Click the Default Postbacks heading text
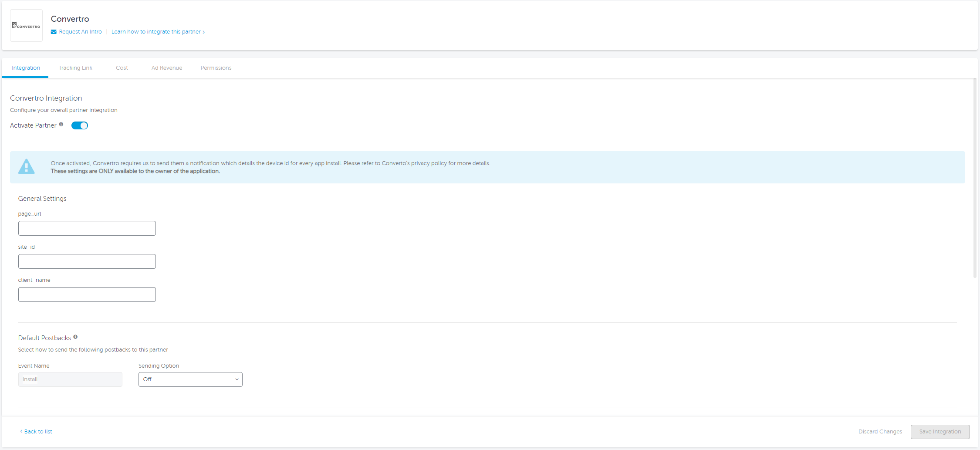Viewport: 980px width, 450px height. click(44, 338)
